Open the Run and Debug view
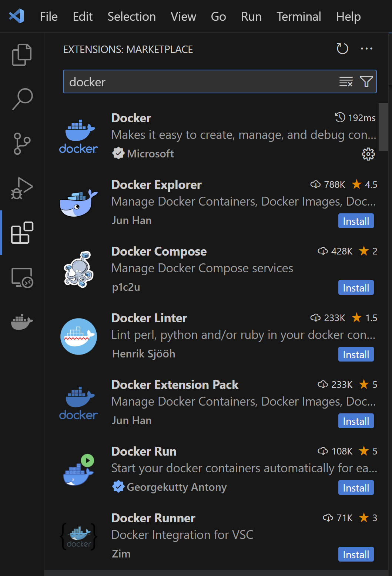Image resolution: width=392 pixels, height=576 pixels. click(x=22, y=188)
